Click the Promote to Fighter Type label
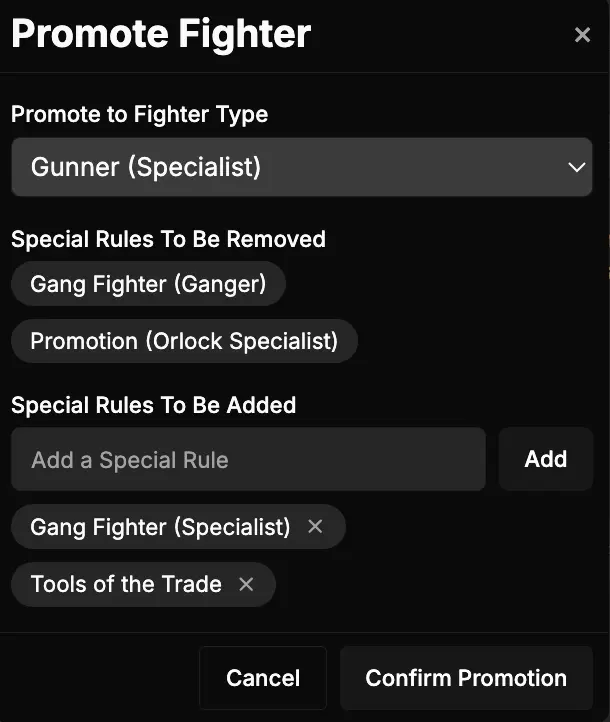 [x=139, y=114]
